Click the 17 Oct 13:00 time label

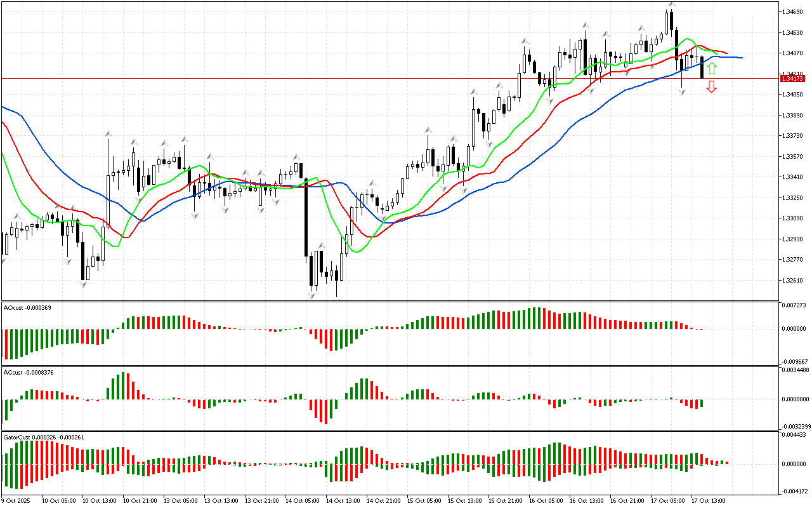[x=708, y=501]
